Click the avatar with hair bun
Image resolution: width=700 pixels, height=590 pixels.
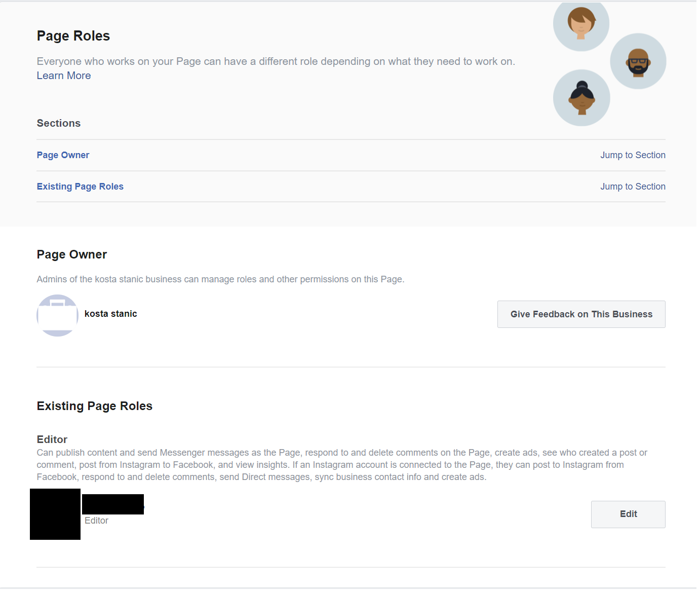point(581,98)
